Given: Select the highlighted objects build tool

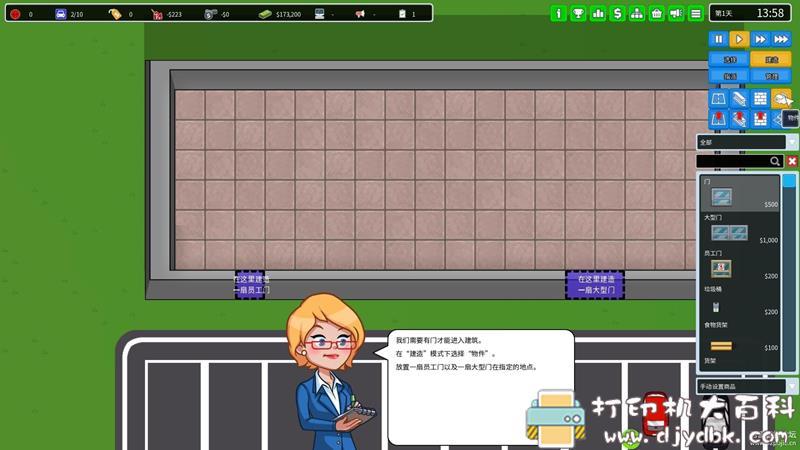Looking at the screenshot, I should point(781,99).
